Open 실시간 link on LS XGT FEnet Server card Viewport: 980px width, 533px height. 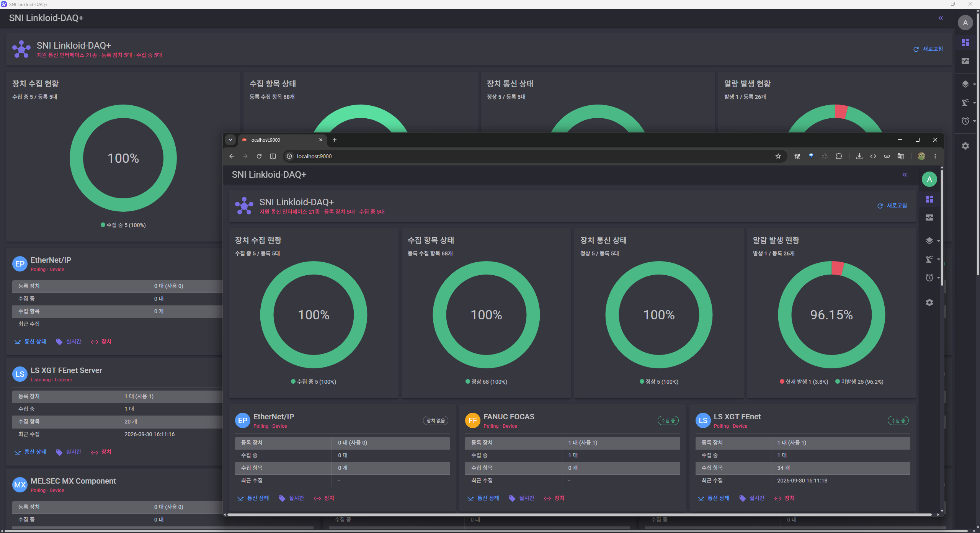pyautogui.click(x=69, y=452)
